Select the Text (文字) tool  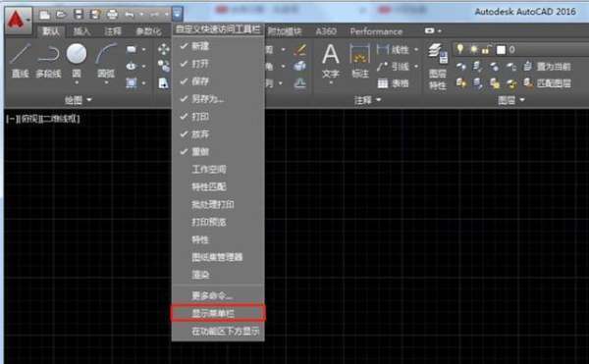(331, 60)
